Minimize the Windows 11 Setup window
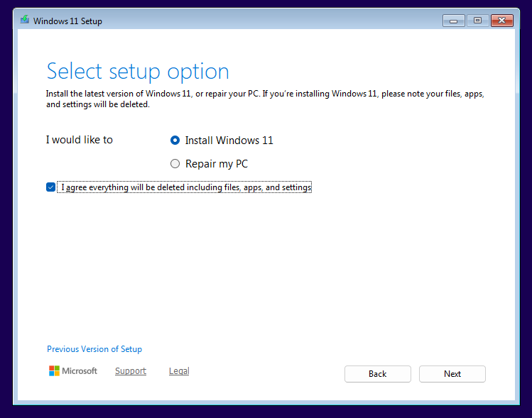Image resolution: width=532 pixels, height=418 pixels. [453, 21]
